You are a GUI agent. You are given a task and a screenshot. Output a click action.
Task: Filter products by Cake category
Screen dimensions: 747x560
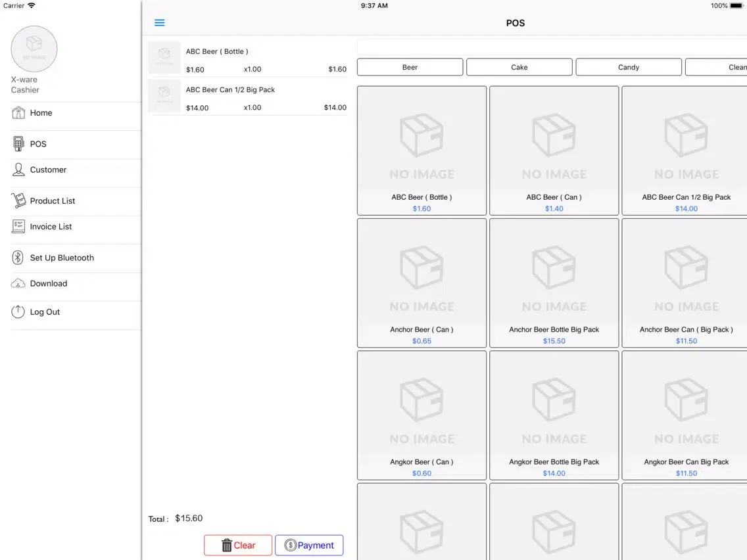click(x=519, y=67)
